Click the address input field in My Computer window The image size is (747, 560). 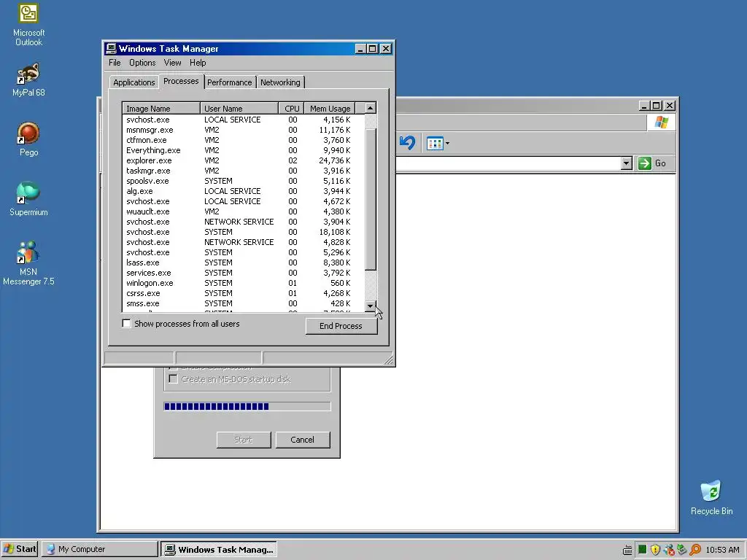tap(508, 163)
